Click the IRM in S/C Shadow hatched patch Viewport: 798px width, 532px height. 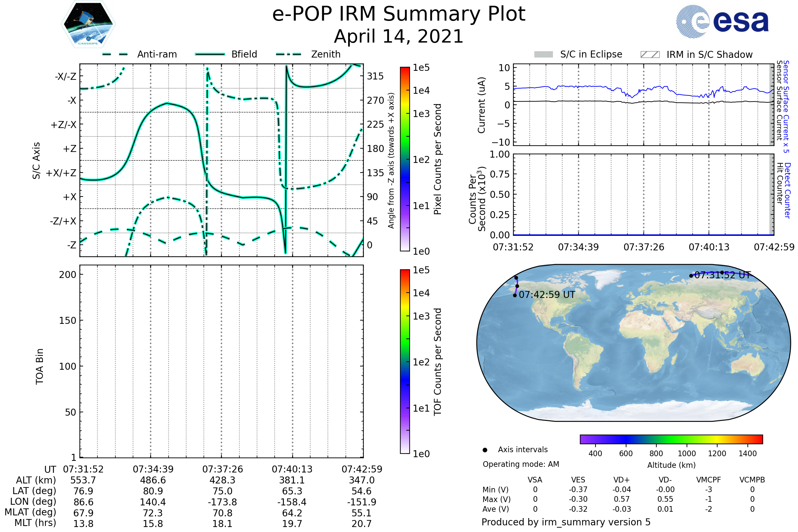coord(650,55)
